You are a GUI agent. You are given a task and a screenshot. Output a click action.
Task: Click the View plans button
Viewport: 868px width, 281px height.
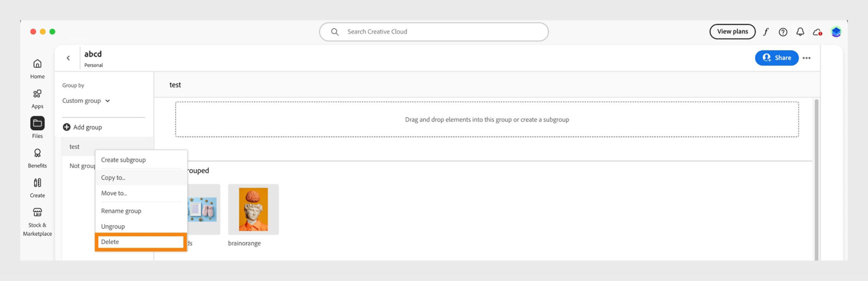pos(732,32)
